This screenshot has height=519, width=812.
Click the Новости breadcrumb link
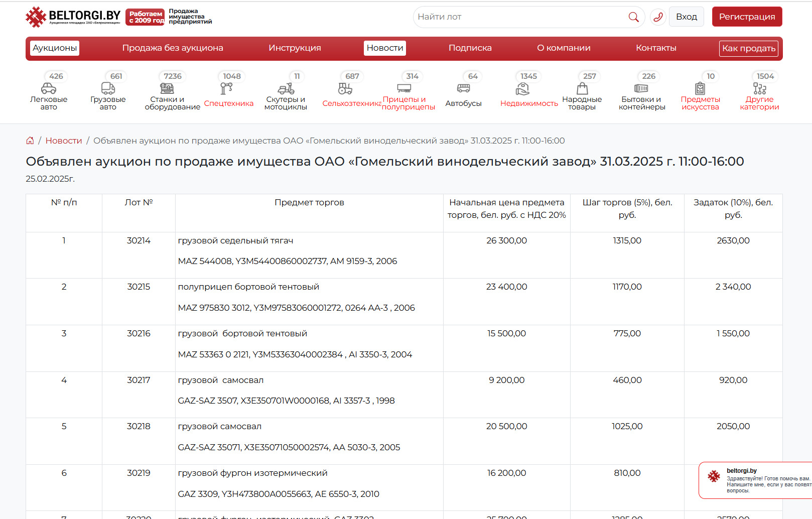coord(64,141)
